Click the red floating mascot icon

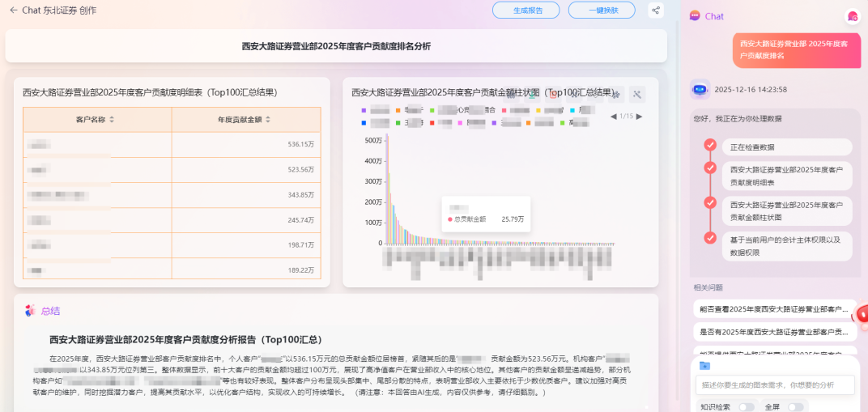click(862, 315)
